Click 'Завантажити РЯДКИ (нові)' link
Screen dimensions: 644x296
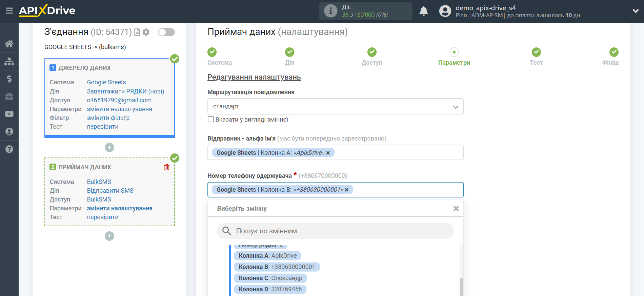coord(125,91)
